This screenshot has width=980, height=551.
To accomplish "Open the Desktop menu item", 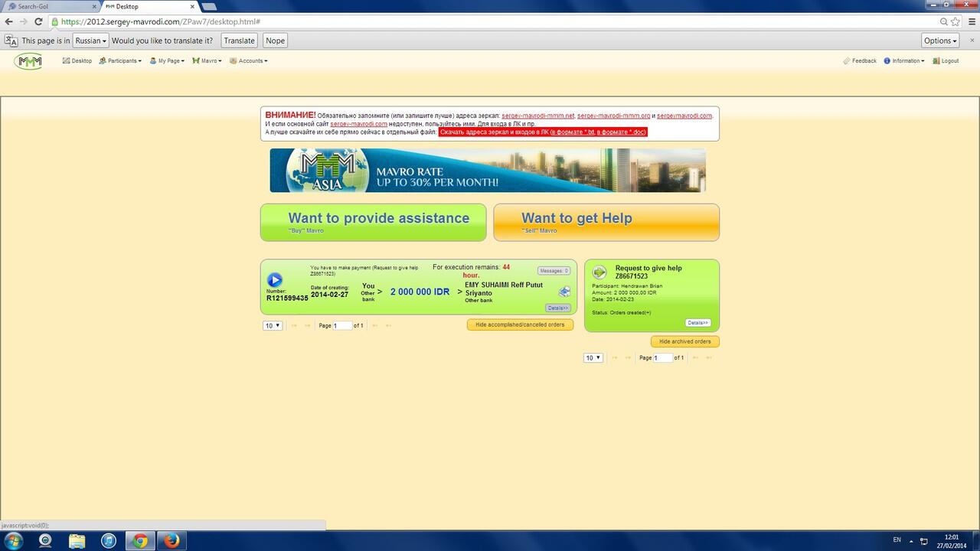I will click(77, 60).
